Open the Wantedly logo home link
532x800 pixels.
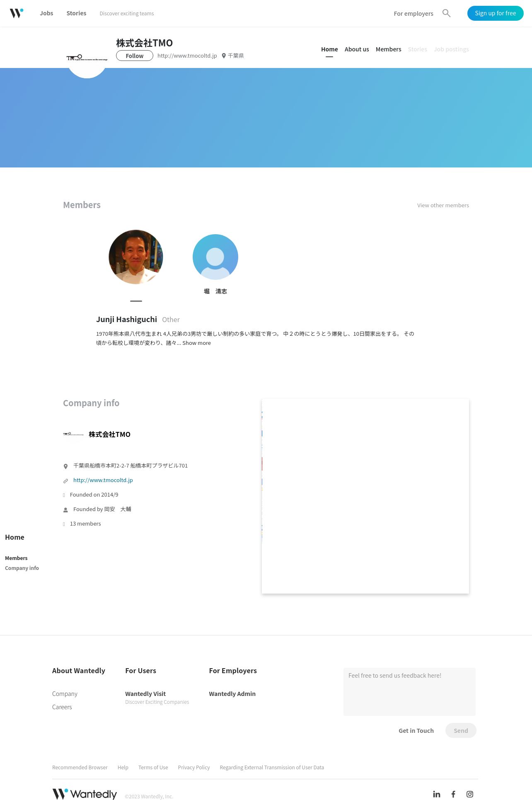point(17,13)
